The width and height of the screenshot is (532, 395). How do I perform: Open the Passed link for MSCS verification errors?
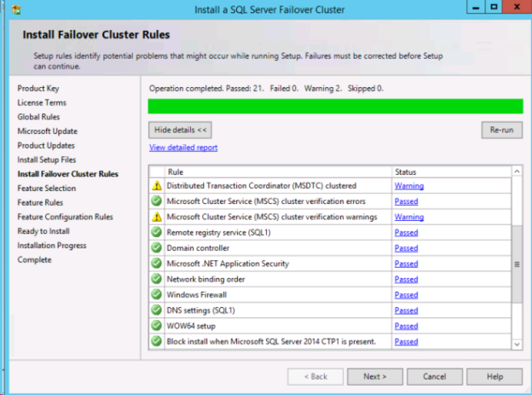tap(406, 201)
